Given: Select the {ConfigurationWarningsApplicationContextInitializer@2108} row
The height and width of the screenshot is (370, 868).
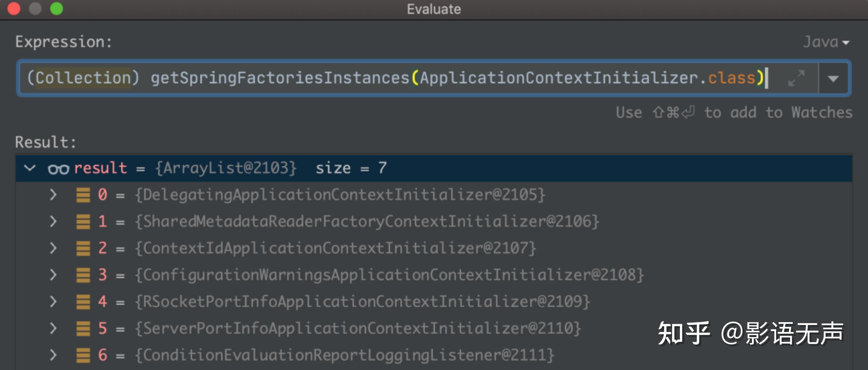Looking at the screenshot, I should click(x=434, y=275).
